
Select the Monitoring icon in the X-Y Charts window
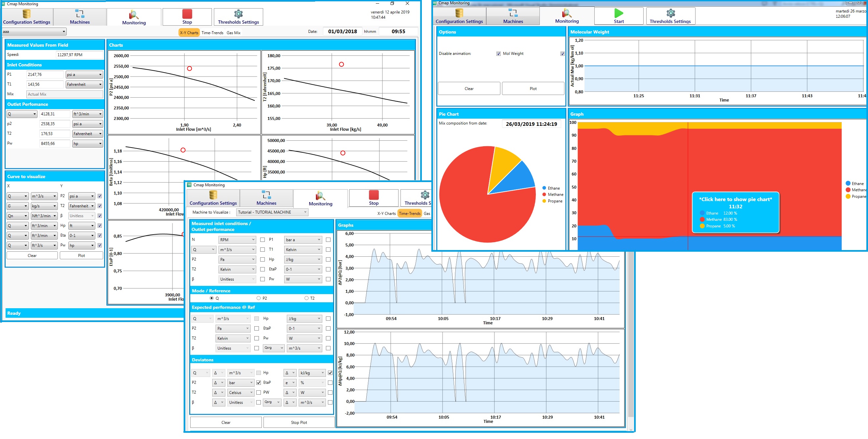[x=134, y=15]
